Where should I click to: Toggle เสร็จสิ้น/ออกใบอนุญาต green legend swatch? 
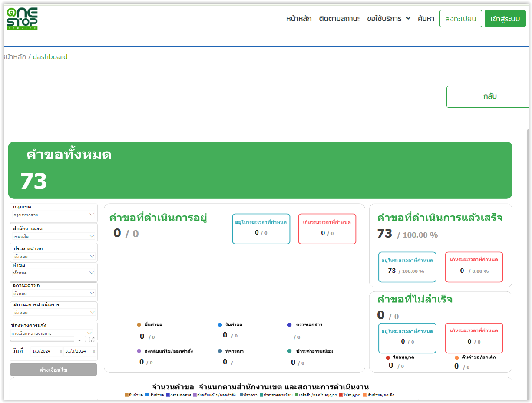297,395
